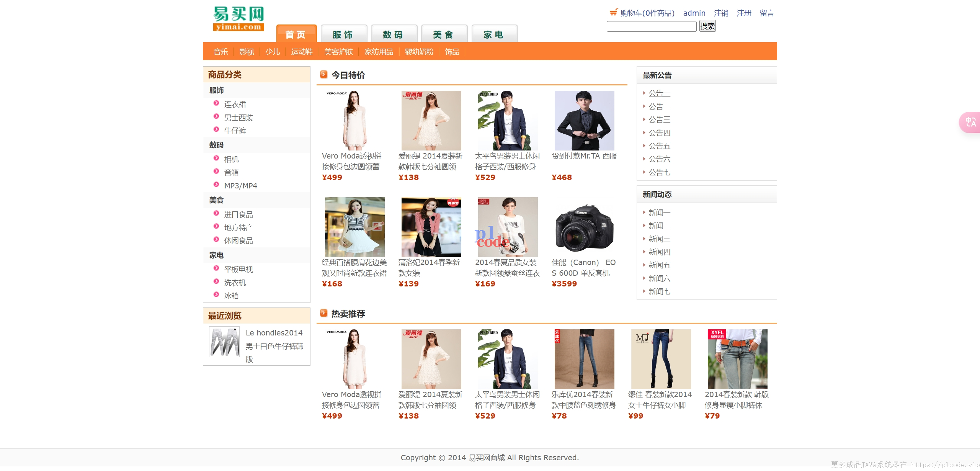Switch to the 数码 tab
980x471 pixels.
click(x=394, y=34)
